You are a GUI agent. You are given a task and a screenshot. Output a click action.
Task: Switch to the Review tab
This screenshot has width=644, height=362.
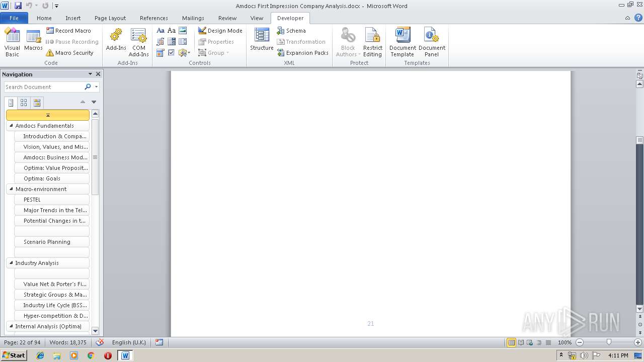coord(227,18)
